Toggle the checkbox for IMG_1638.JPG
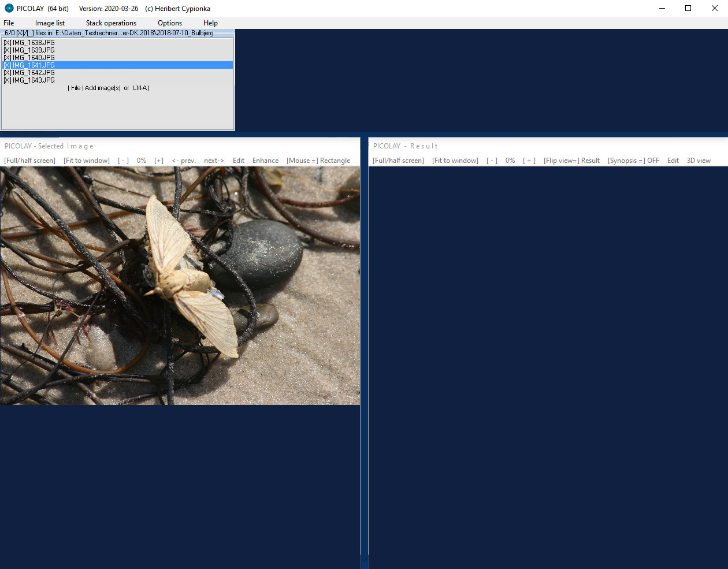Screen dimensions: 728x569 click(x=8, y=43)
